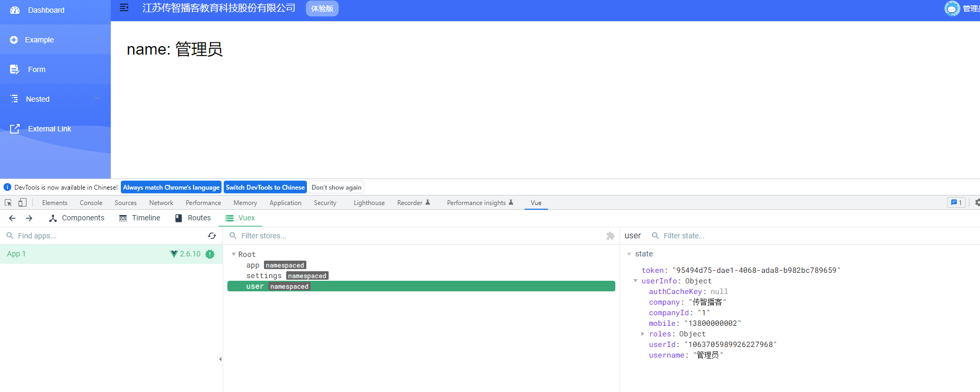Select the settings namespaced store
The height and width of the screenshot is (392, 980).
[x=421, y=275]
